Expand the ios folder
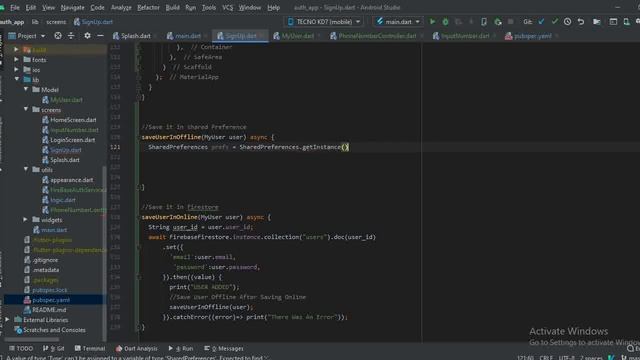 click(16, 70)
